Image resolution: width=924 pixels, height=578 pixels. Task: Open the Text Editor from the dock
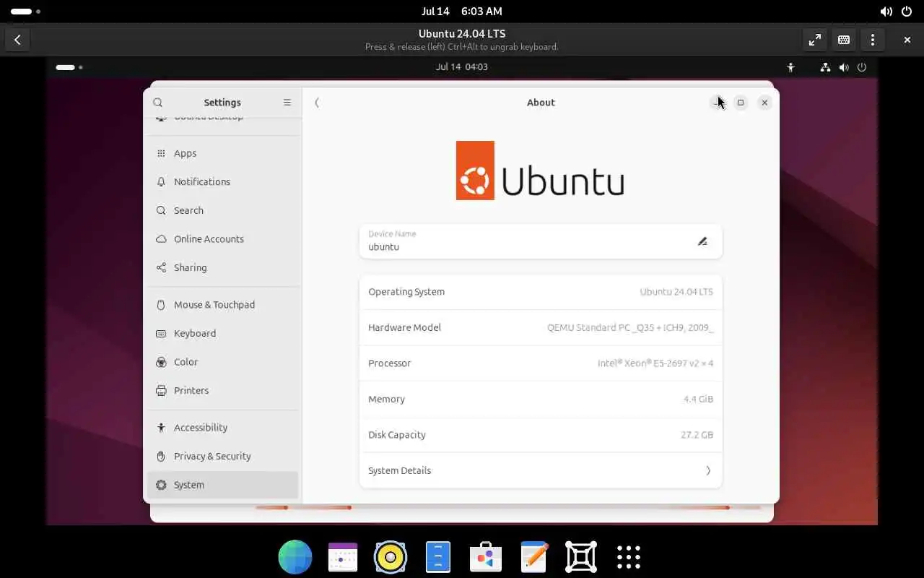click(533, 557)
